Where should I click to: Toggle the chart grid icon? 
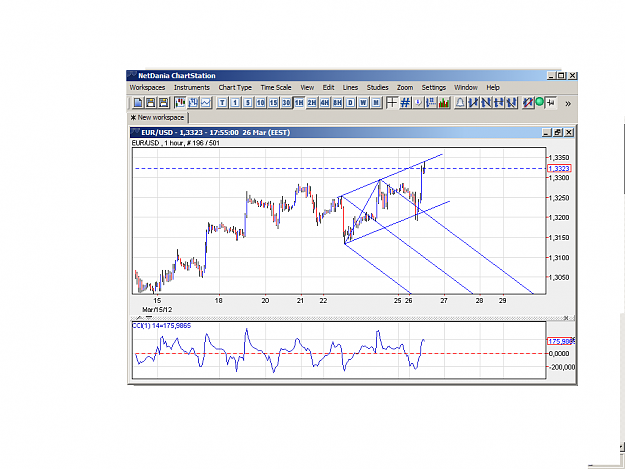click(405, 103)
